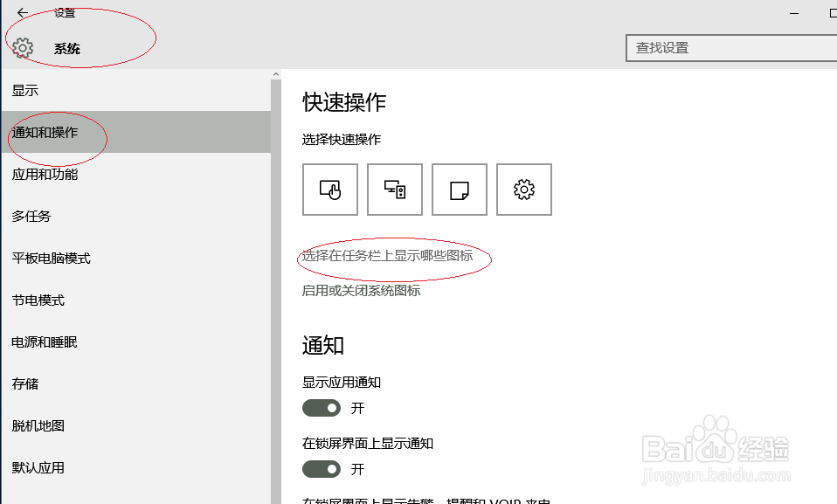Select the tablet mode quick action icon
The image size is (837, 504).
point(329,189)
